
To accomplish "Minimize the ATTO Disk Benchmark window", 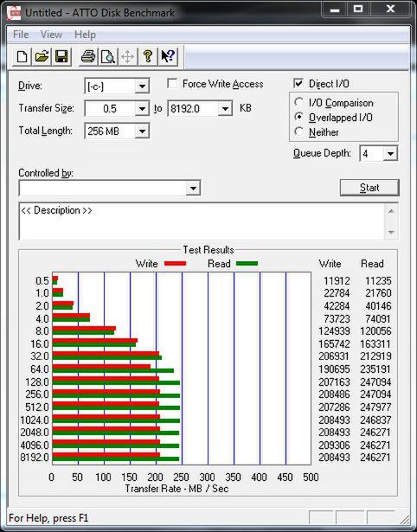I will tap(335, 10).
